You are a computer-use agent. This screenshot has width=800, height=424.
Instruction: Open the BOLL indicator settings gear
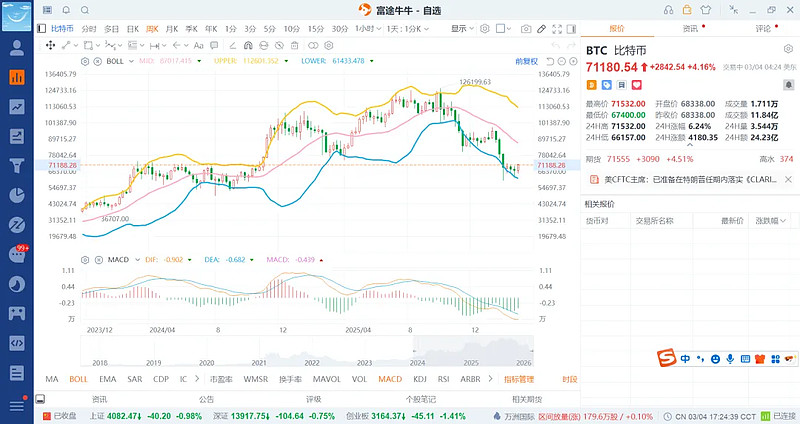click(x=85, y=61)
